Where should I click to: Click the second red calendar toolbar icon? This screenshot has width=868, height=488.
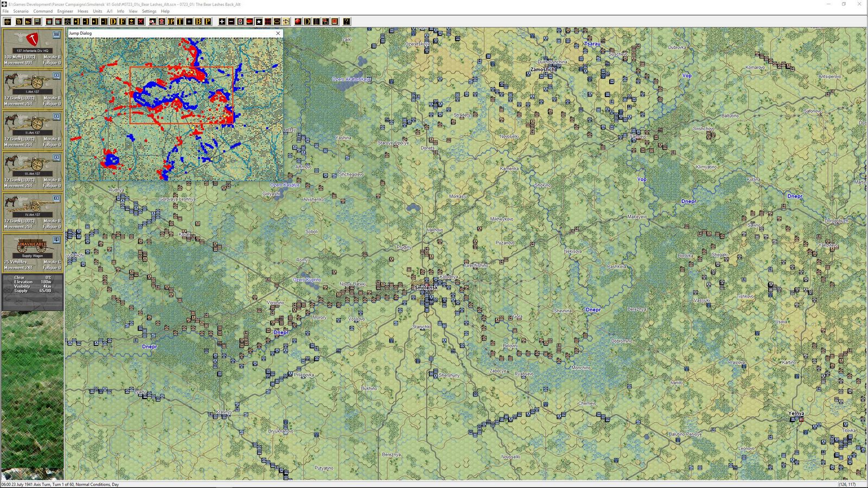(58, 22)
